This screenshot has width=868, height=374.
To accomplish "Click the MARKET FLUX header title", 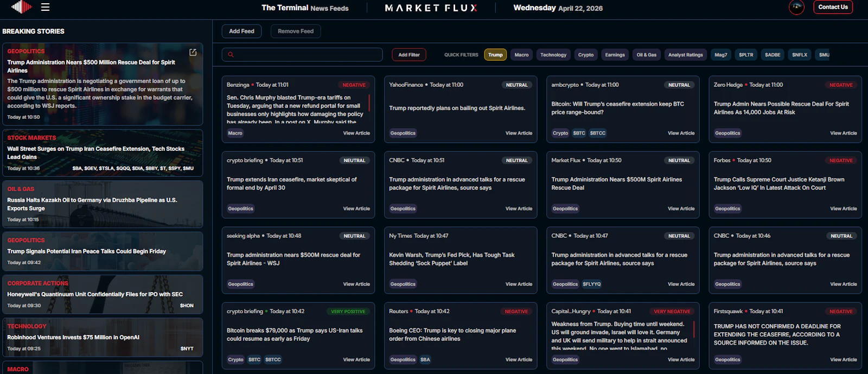I will [431, 8].
